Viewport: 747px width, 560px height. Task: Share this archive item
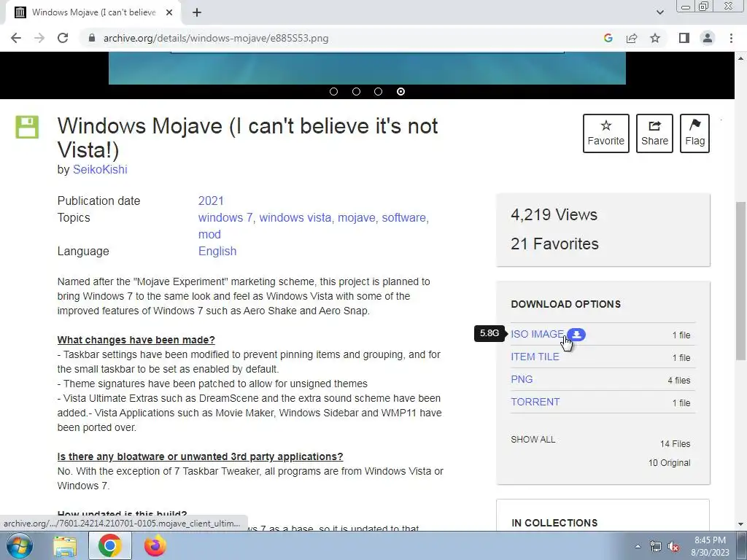(x=654, y=133)
